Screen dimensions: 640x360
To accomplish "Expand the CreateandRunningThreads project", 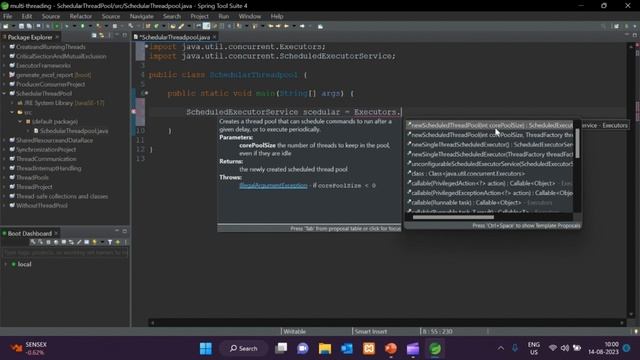I will [4, 47].
